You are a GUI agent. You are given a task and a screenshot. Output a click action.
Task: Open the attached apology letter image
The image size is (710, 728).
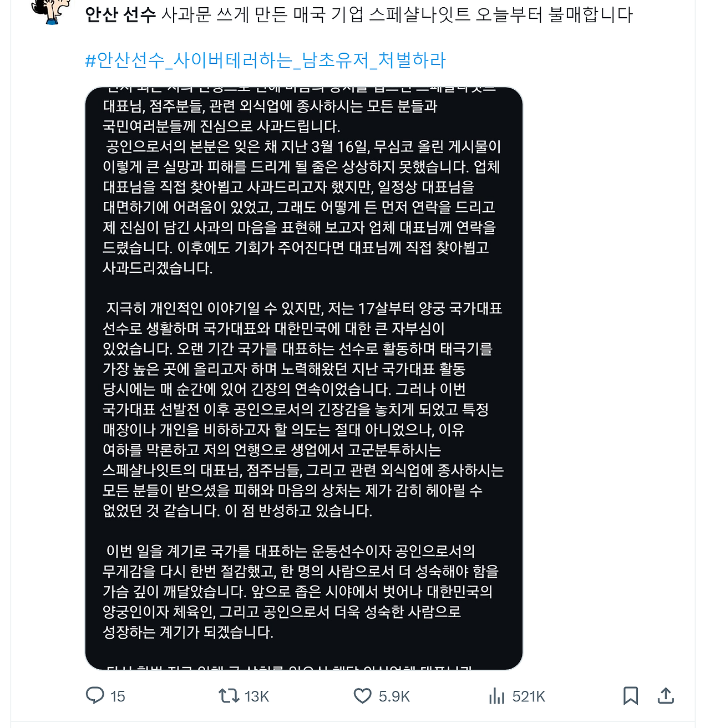(x=304, y=378)
